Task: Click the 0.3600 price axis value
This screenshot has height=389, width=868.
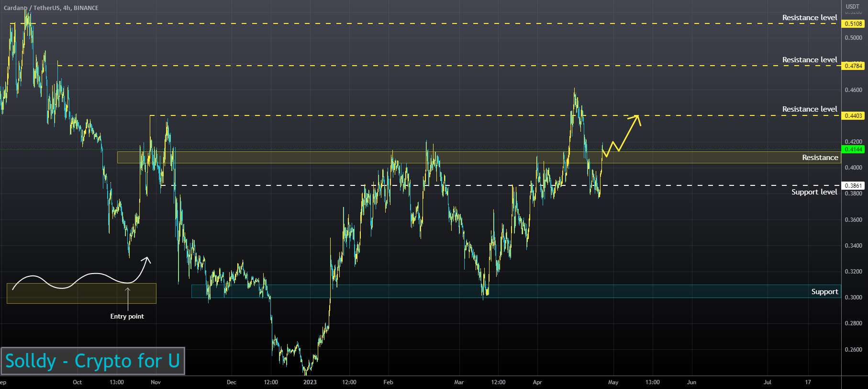Action: tap(854, 219)
